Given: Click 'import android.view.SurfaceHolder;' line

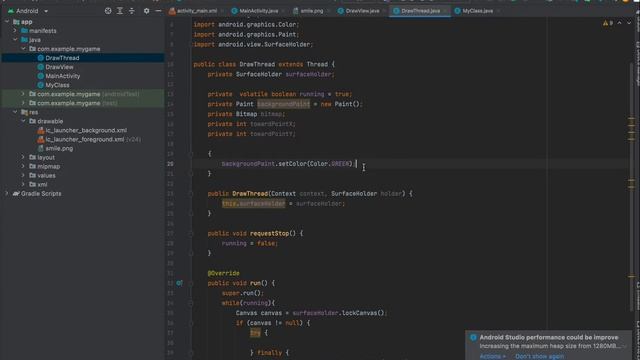Looking at the screenshot, I should click(x=253, y=44).
